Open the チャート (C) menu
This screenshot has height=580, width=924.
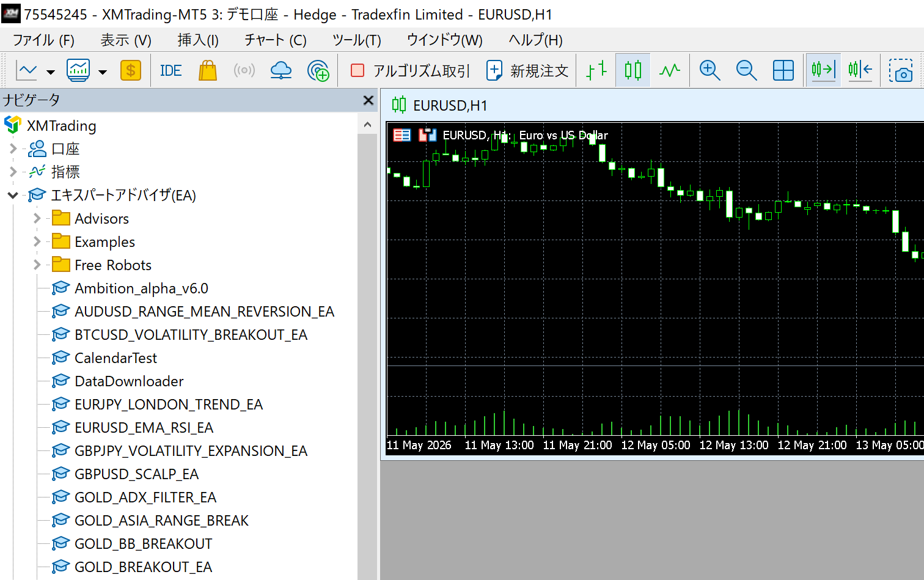tap(276, 40)
